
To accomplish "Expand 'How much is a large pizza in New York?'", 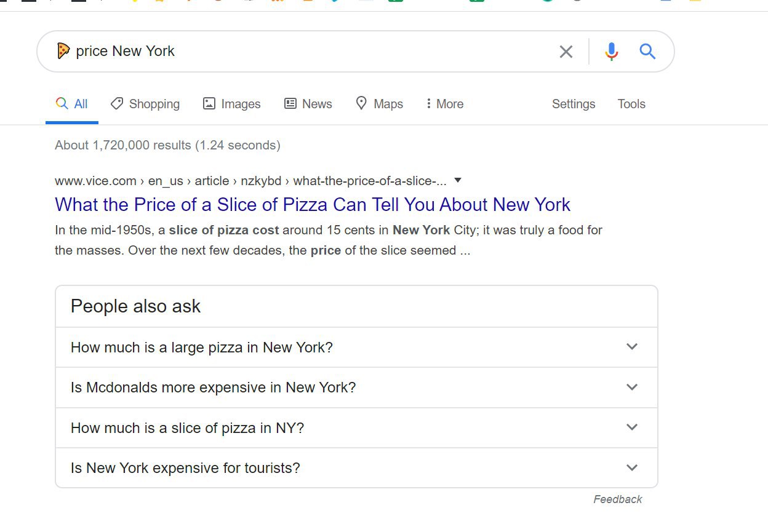I will pos(356,347).
